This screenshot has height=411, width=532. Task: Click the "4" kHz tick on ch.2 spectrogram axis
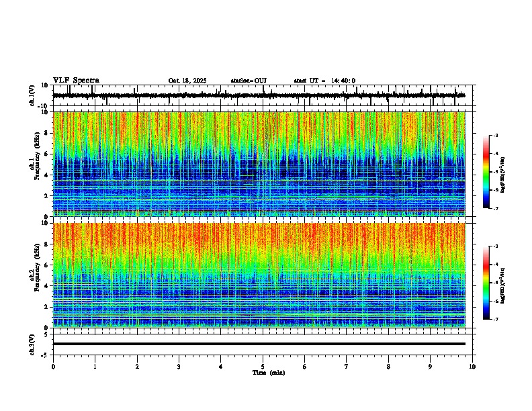[47, 286]
